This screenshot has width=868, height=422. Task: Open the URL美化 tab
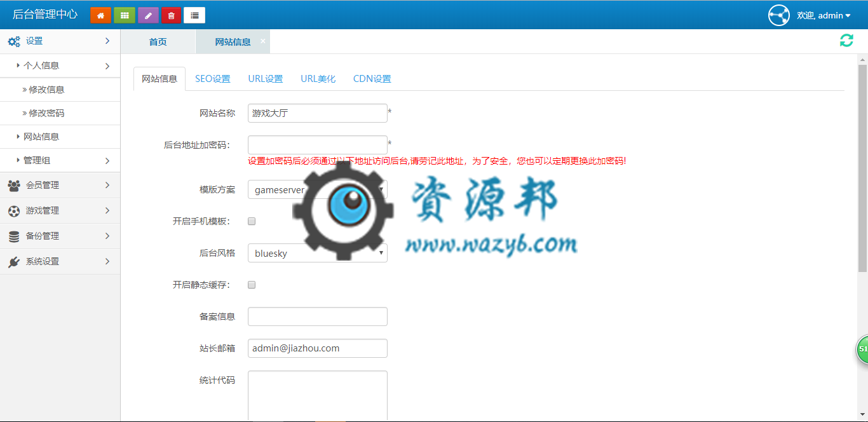click(318, 79)
